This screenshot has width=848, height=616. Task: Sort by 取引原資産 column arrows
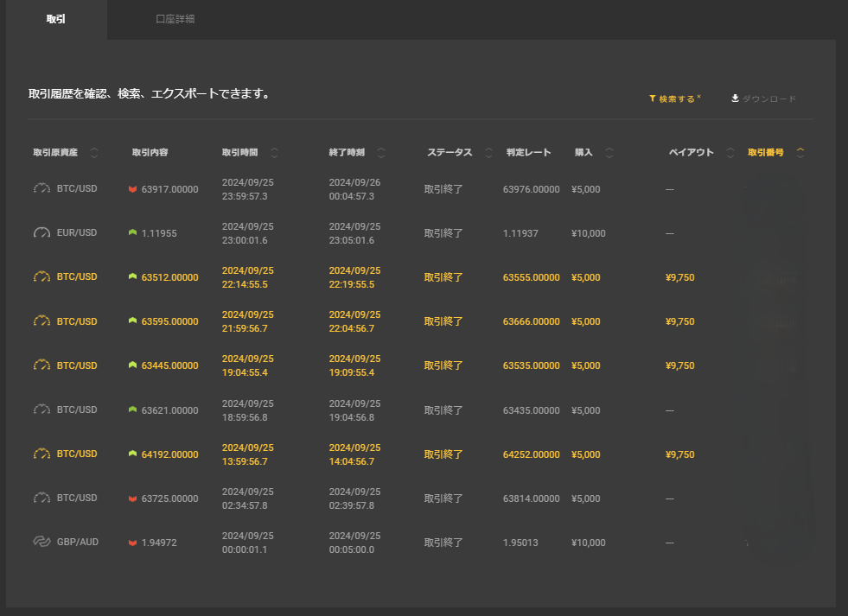click(x=94, y=153)
